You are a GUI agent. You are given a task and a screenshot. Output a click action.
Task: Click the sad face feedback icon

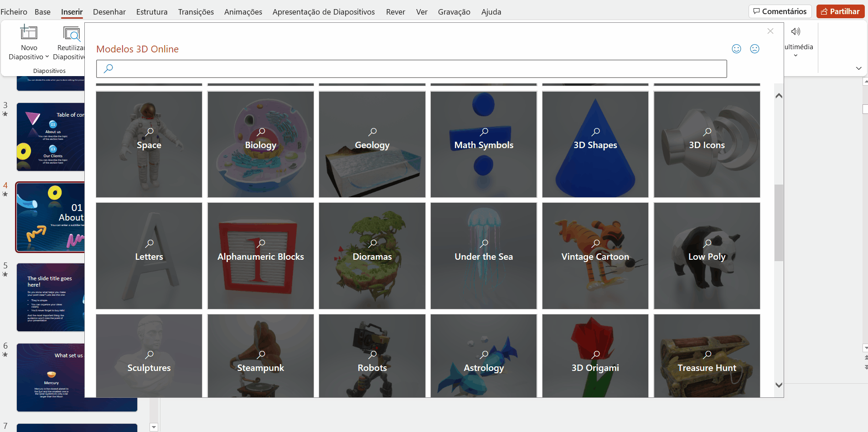(754, 49)
